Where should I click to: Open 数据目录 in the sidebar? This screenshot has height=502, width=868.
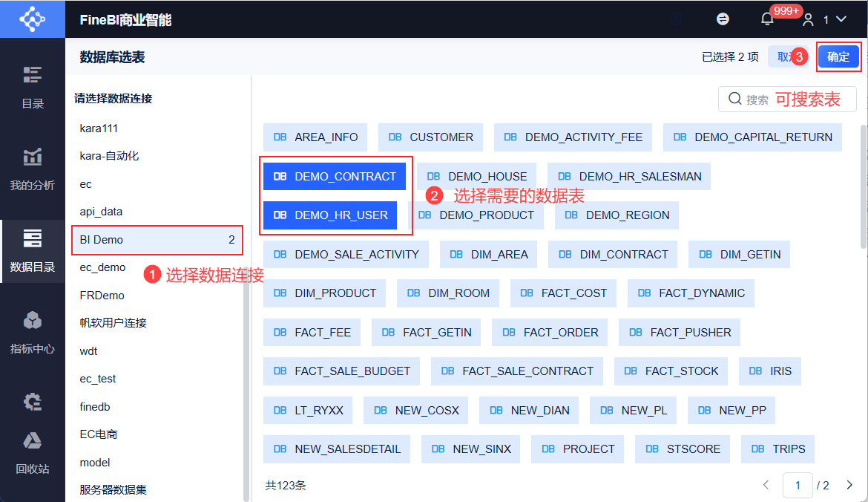click(32, 251)
